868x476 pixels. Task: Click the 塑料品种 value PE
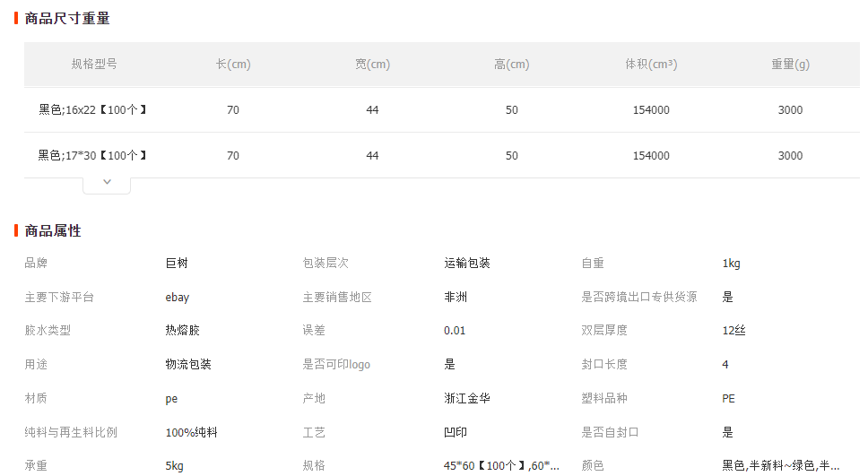coord(728,398)
